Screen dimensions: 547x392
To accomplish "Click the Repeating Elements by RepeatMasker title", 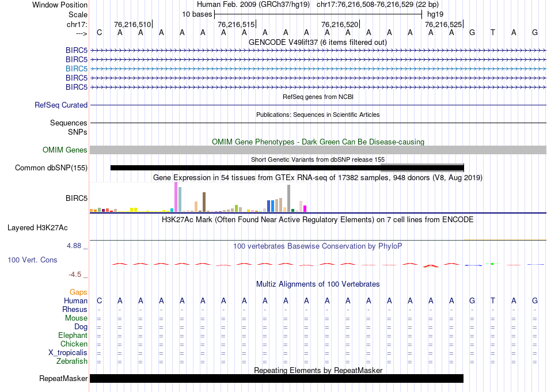I will (318, 370).
